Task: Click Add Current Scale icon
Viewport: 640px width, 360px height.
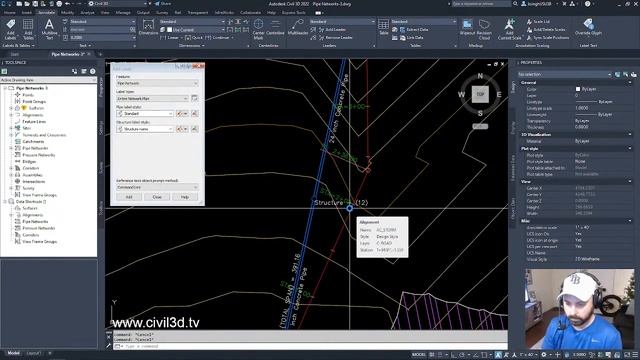Action: pyautogui.click(x=509, y=29)
